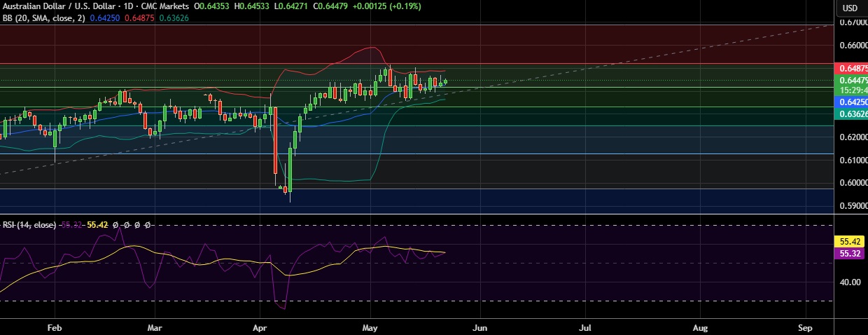Click the blue 0.64250 price tag on axis

[850, 102]
